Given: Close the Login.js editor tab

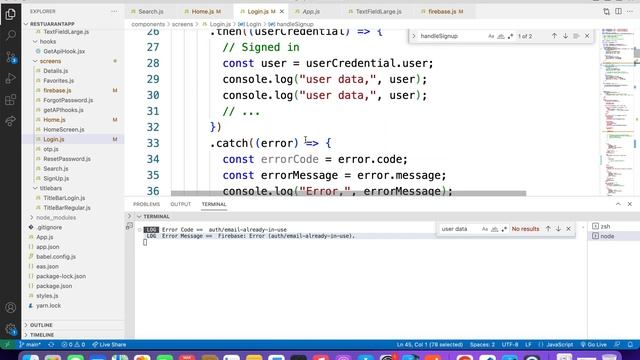Looking at the screenshot, I should (282, 11).
